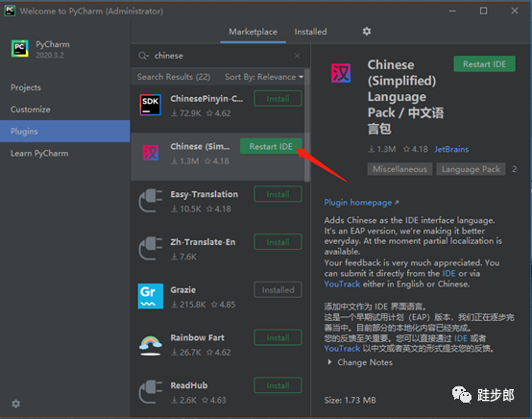Click Rainbow Fart's 26.7K download count

[x=186, y=353]
